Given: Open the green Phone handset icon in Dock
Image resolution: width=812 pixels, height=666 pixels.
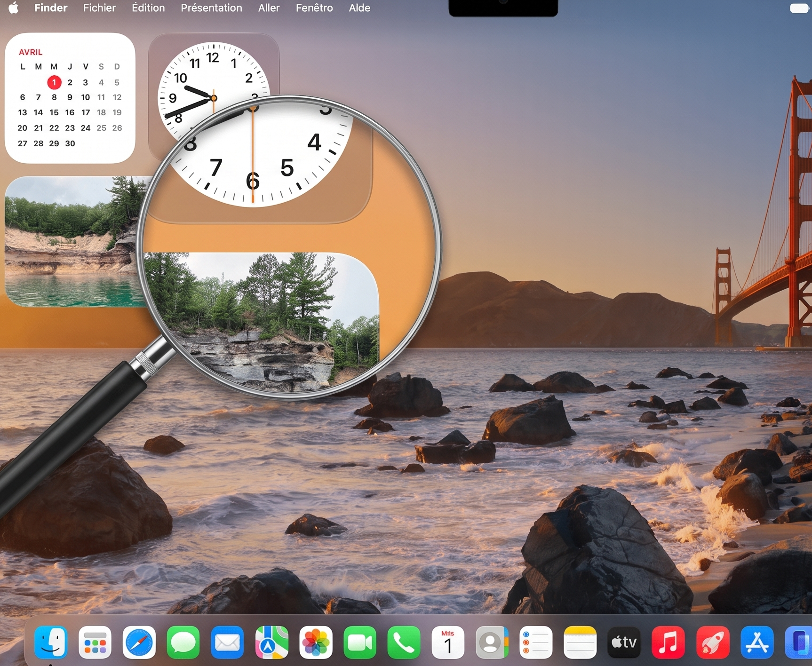Looking at the screenshot, I should tap(404, 642).
